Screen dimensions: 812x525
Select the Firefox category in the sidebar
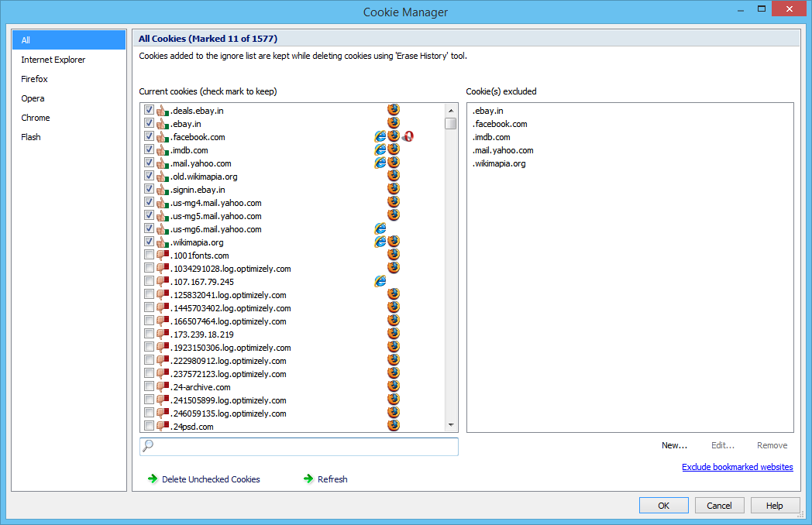pos(34,78)
